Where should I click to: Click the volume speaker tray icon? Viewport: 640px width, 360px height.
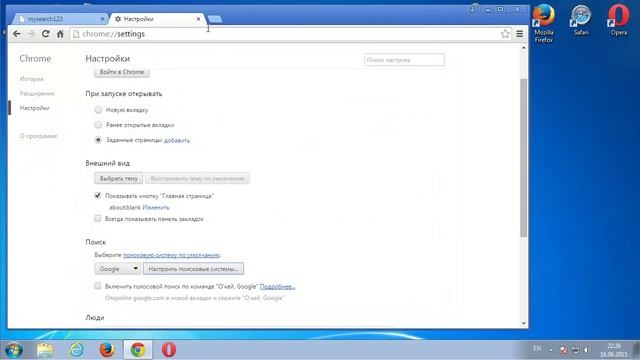point(587,350)
